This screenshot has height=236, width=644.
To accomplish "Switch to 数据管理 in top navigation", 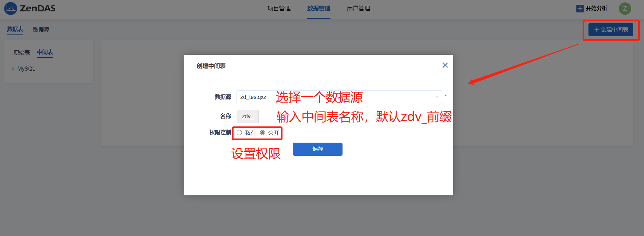I will pyautogui.click(x=318, y=9).
